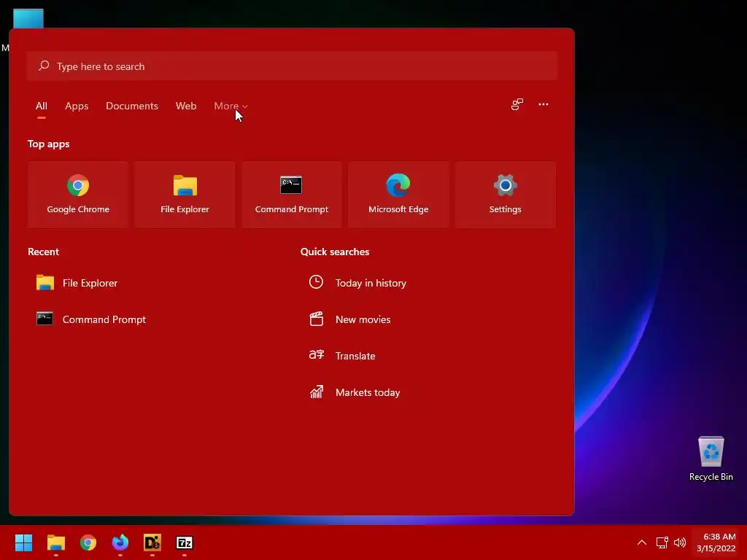747x560 pixels.
Task: Click Translate quick search
Action: 342,356
